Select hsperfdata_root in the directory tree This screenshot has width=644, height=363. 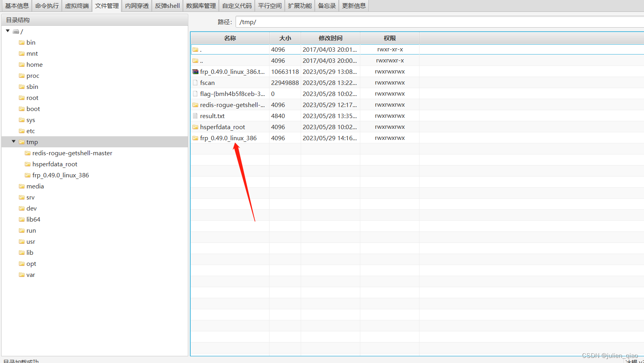(x=55, y=164)
